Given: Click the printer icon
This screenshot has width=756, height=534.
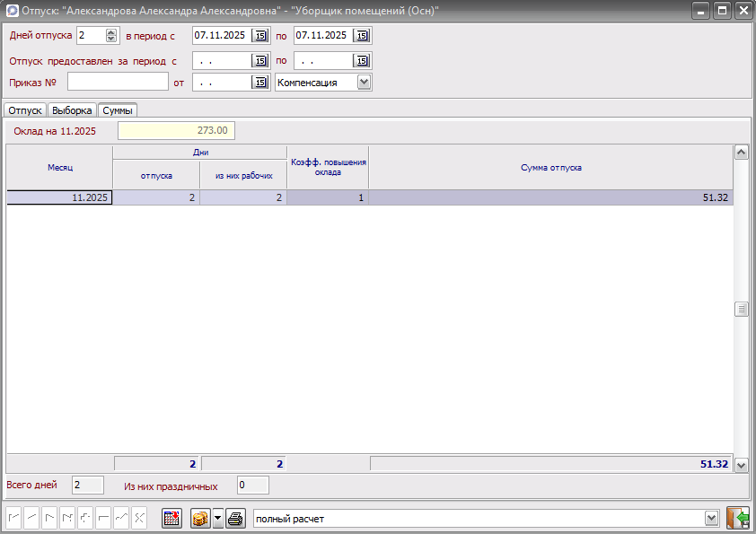Looking at the screenshot, I should [x=235, y=519].
